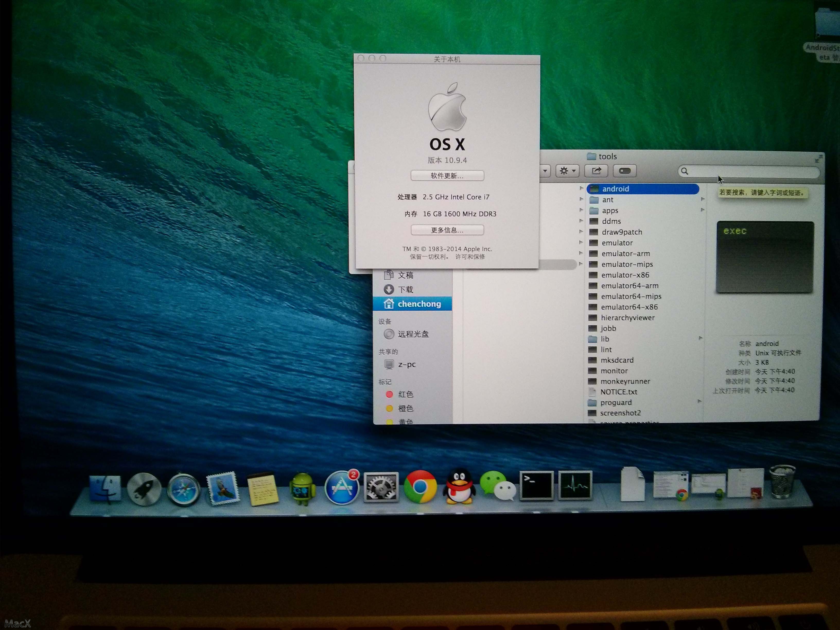The image size is (840, 630).
Task: Click 软件更新… button in About This Mac
Action: [447, 176]
